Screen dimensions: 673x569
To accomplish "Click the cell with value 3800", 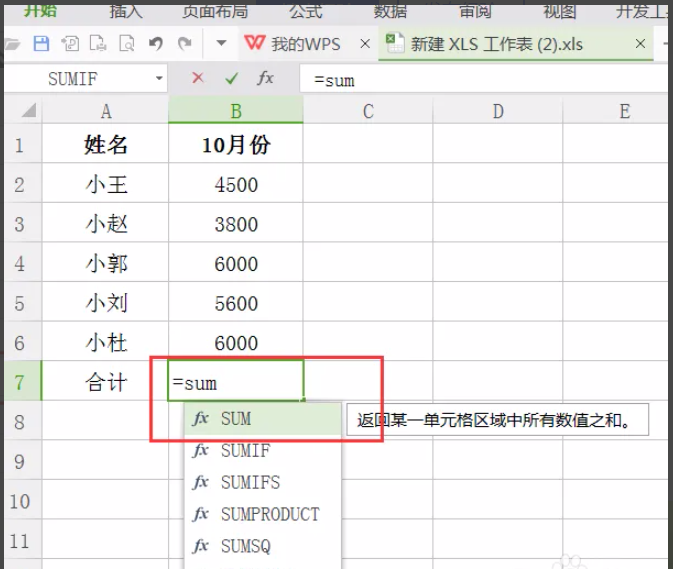I will pyautogui.click(x=236, y=223).
